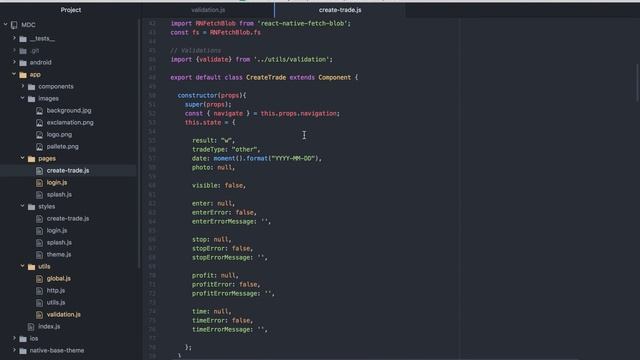640x360 pixels.
Task: Expand the native-base-theme folder chevron
Action: [x=14, y=350]
